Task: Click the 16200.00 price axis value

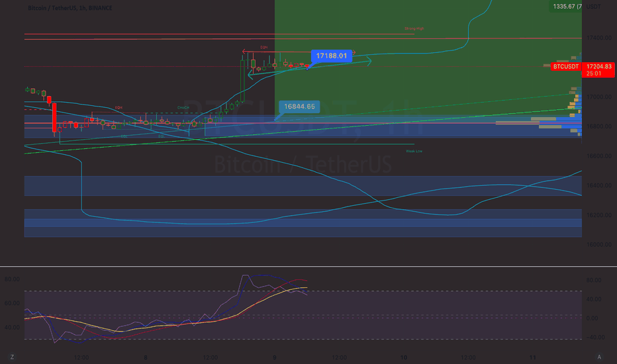Action: [x=599, y=215]
